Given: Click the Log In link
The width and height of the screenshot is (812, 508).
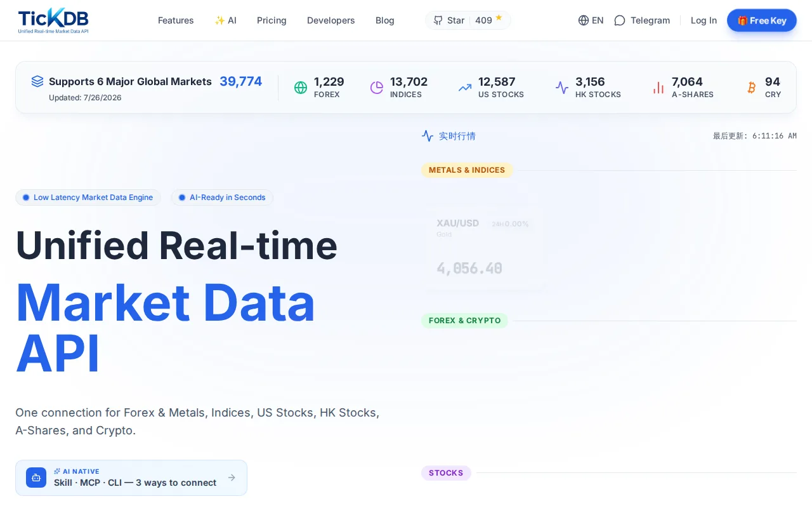Looking at the screenshot, I should pyautogui.click(x=704, y=20).
